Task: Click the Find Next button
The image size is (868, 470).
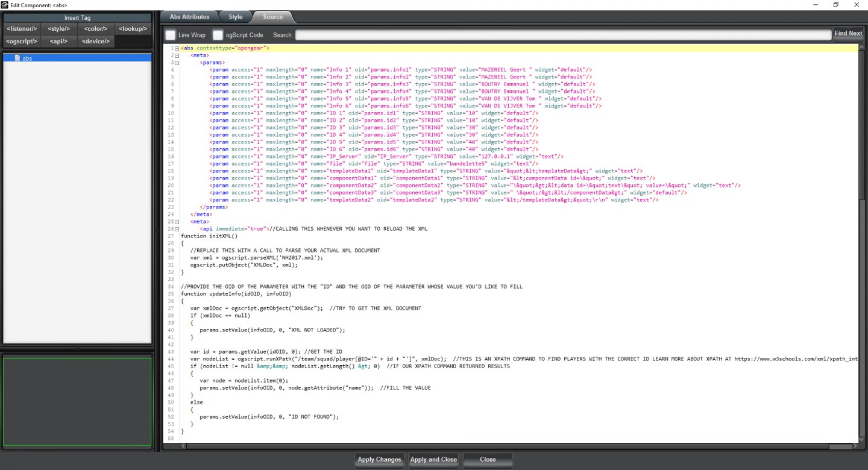Action: [848, 34]
